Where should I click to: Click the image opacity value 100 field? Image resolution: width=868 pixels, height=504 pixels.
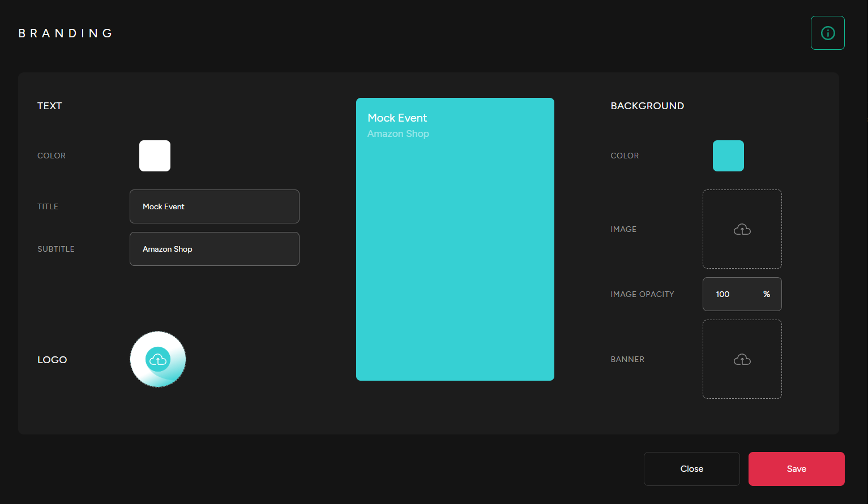point(730,294)
